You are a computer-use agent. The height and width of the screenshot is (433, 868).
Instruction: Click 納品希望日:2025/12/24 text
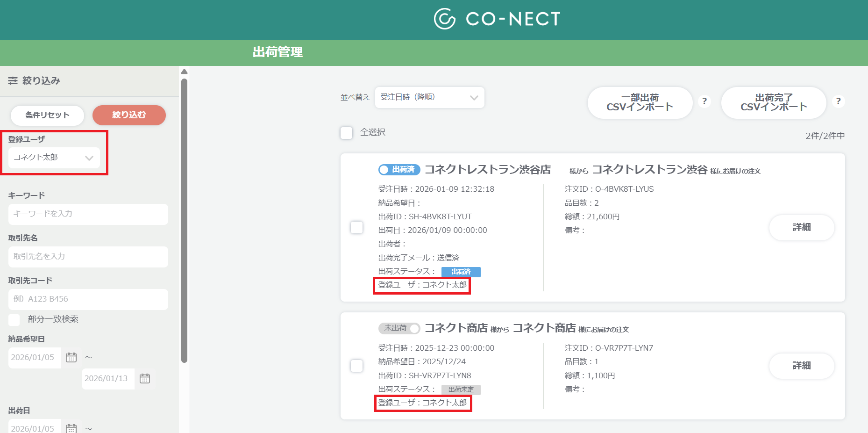[422, 361]
